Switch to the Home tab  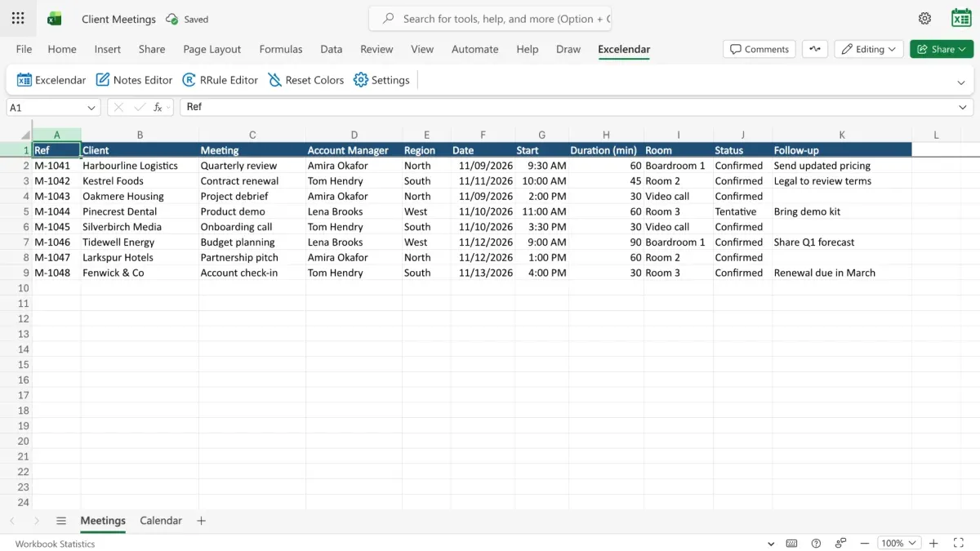62,49
